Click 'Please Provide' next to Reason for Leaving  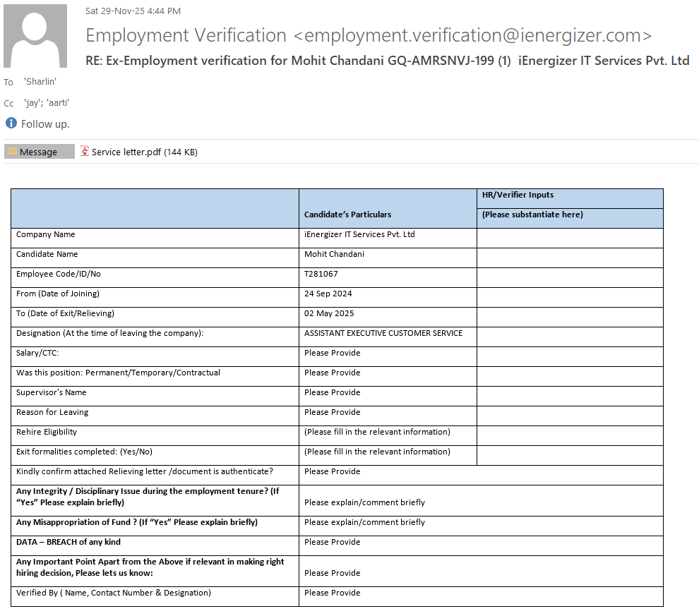pos(332,412)
